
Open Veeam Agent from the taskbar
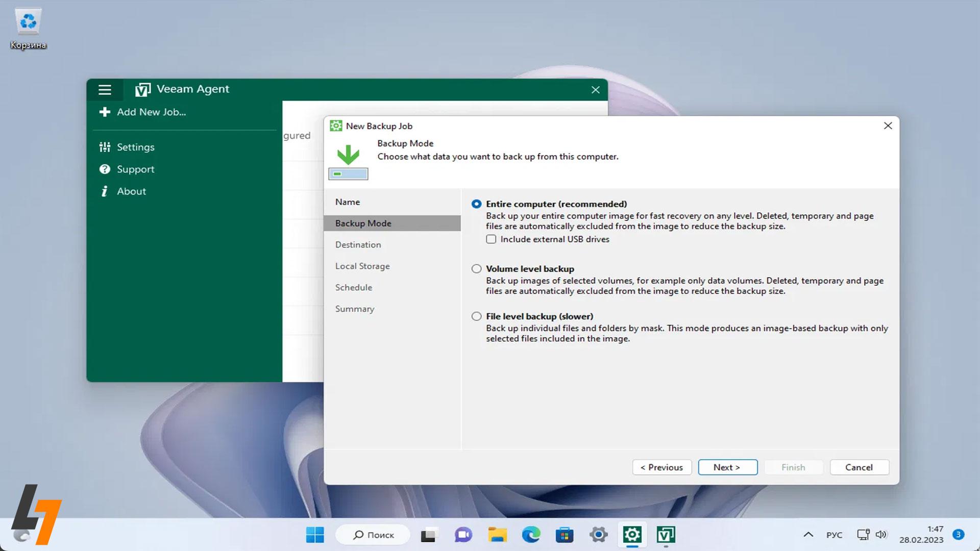point(666,535)
